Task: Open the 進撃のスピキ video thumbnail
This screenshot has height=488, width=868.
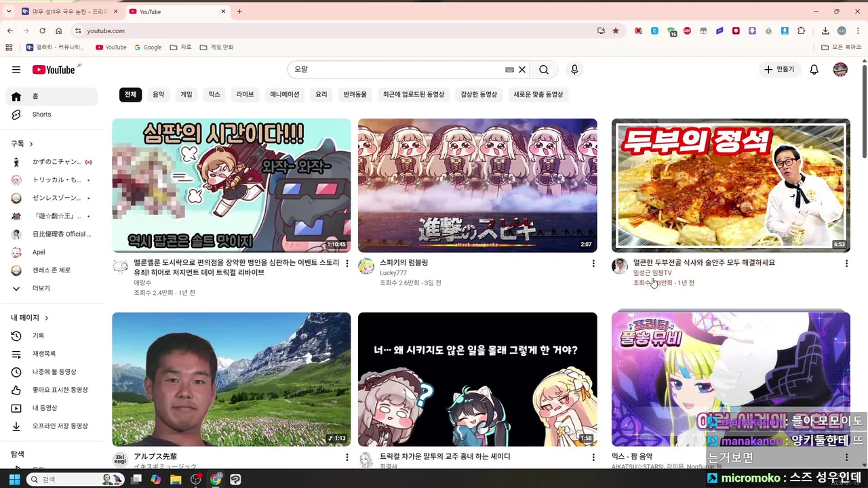Action: pos(477,186)
